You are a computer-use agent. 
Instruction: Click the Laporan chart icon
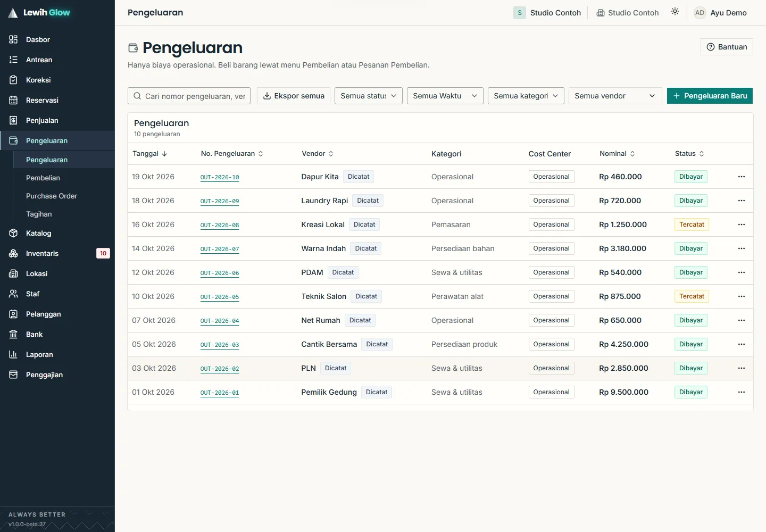click(13, 354)
